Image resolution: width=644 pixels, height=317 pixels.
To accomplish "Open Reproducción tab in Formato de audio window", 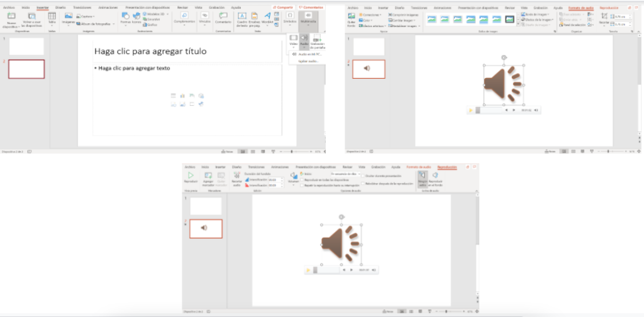I will 609,8.
